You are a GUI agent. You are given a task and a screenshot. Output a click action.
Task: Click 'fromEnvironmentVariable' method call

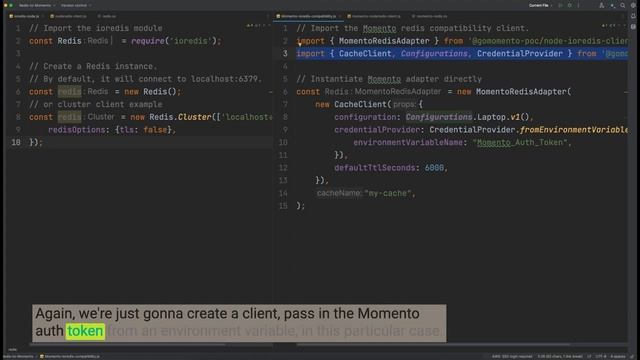[x=574, y=130]
